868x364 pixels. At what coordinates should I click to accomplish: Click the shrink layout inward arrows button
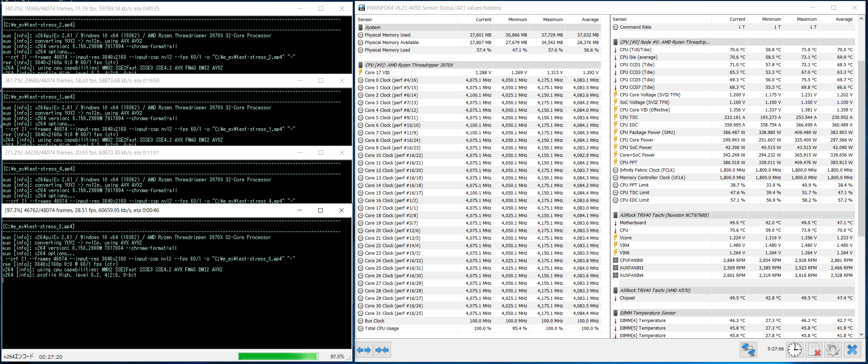point(382,350)
